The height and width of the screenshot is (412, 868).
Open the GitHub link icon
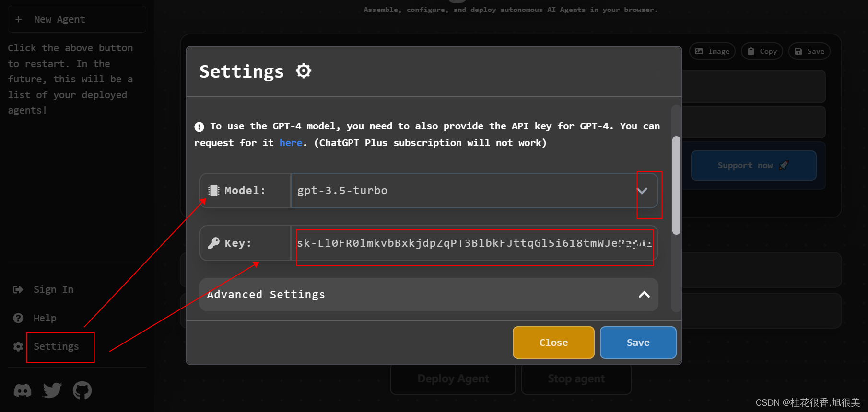(82, 390)
